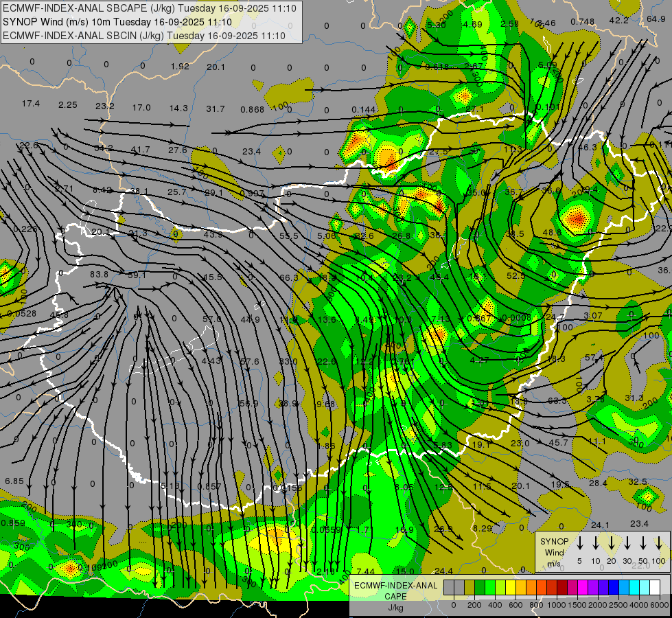
Task: Select the white swatch ending at 6000
Action: [x=655, y=587]
